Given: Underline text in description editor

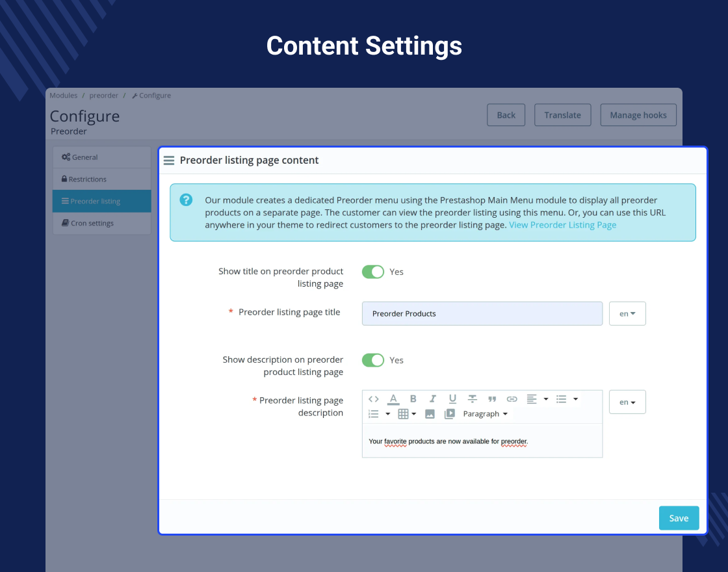Looking at the screenshot, I should 452,399.
